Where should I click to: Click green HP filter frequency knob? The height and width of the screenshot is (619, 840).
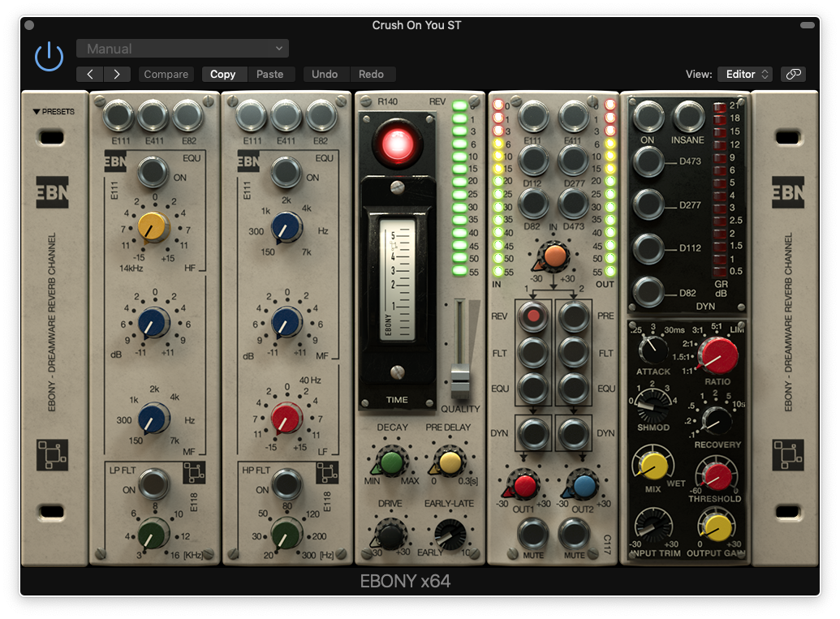coord(286,534)
